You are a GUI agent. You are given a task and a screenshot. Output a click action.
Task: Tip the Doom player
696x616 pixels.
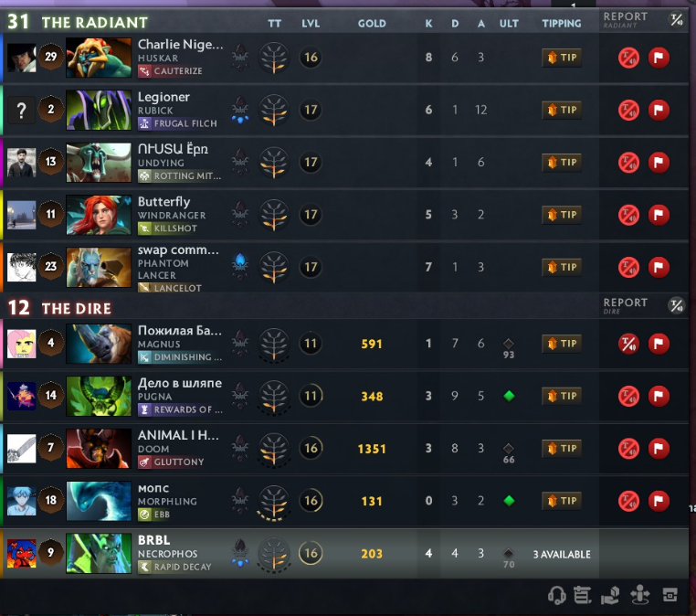562,448
